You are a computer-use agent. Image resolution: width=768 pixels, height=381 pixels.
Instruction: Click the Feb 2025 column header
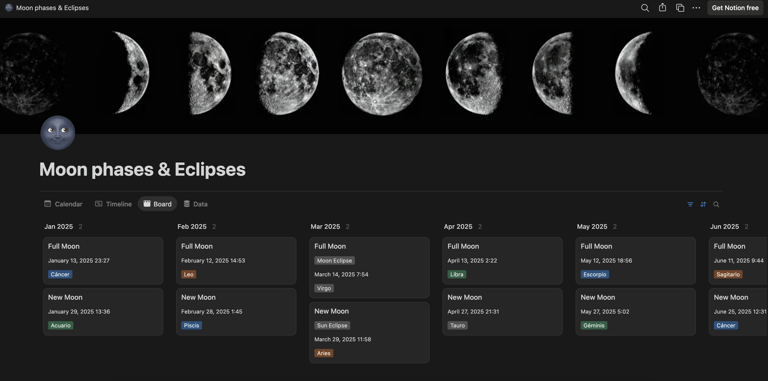(192, 227)
